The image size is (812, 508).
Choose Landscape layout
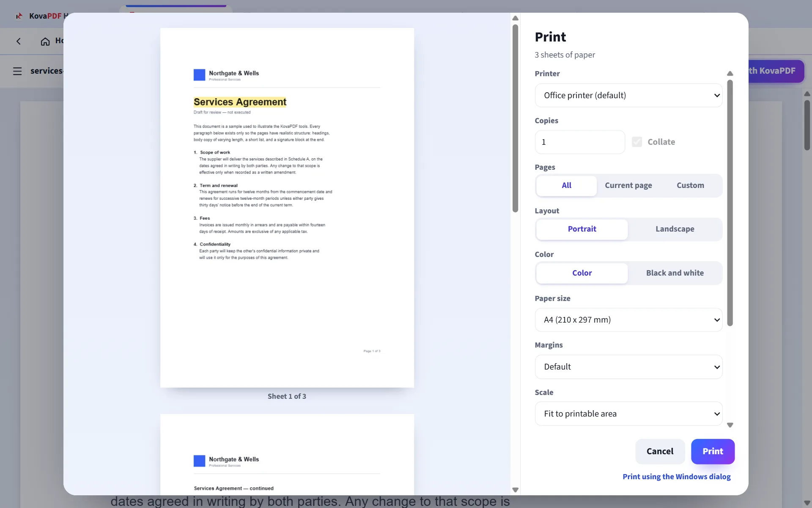point(675,229)
